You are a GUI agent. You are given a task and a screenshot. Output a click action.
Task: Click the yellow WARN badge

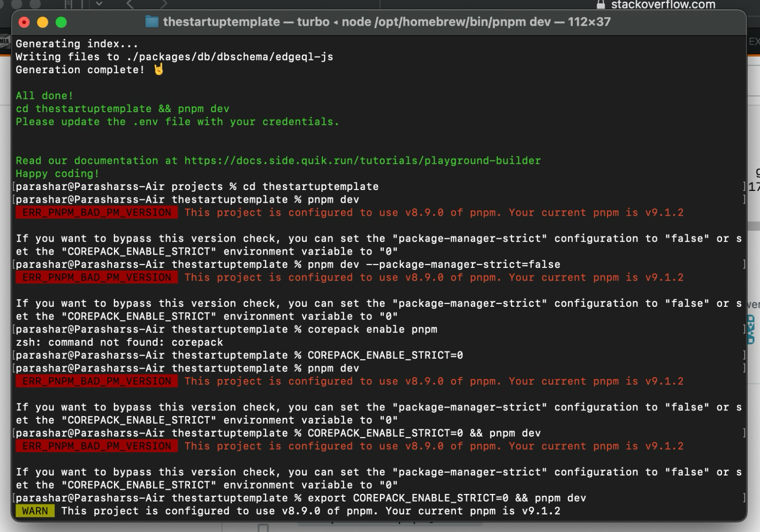tap(35, 511)
